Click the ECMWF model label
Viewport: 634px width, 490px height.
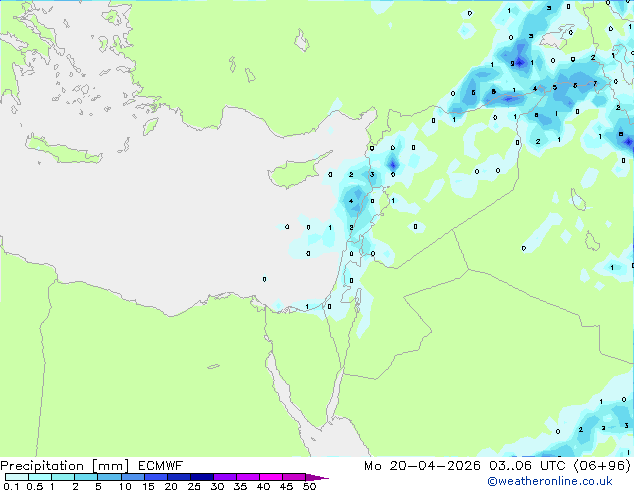tap(160, 466)
